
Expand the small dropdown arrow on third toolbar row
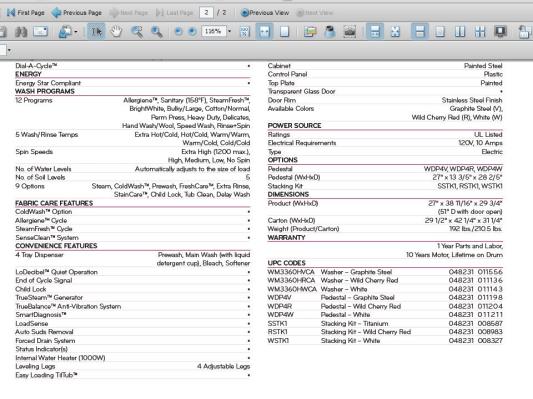click(x=9, y=51)
